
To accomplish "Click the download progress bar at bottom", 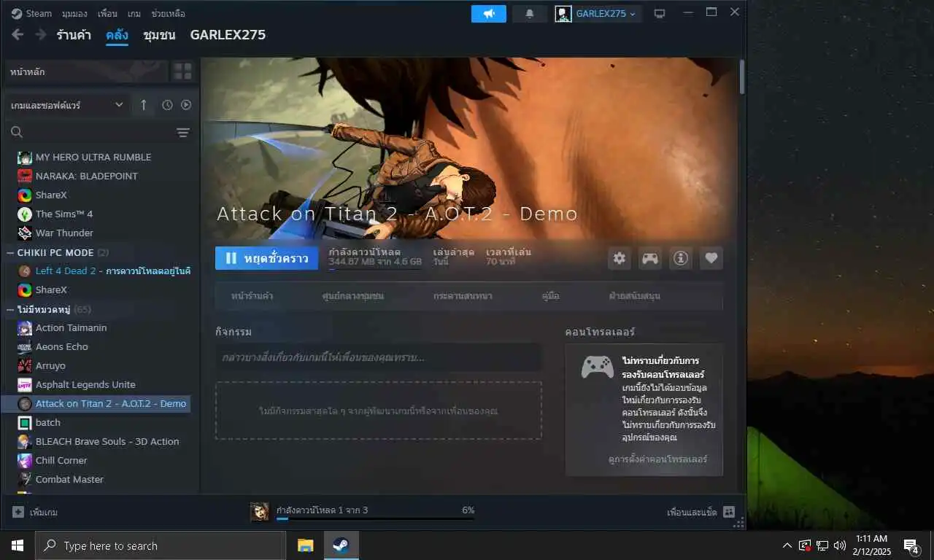I will 375,519.
